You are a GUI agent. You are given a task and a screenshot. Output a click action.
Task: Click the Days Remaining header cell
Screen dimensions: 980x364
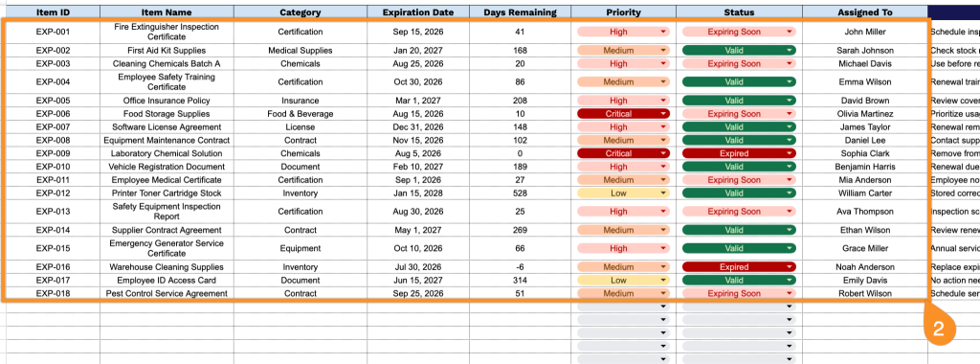(520, 11)
